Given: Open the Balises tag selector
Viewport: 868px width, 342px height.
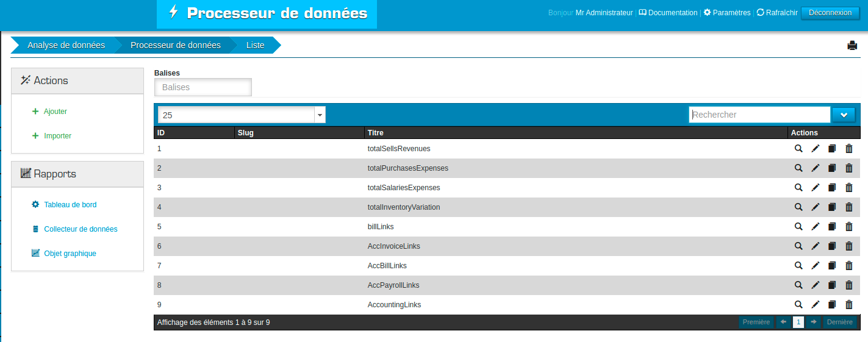Looking at the screenshot, I should (203, 87).
